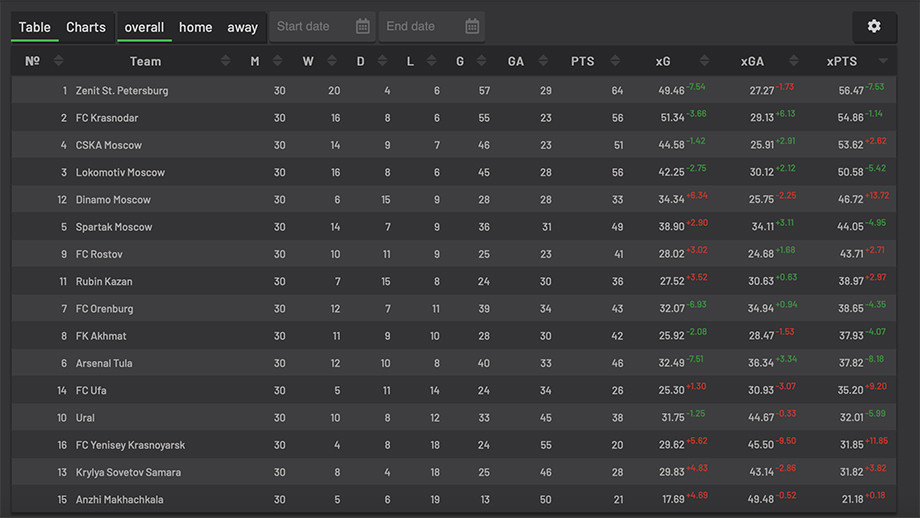
Task: Sort by GA column sort arrows
Action: coord(543,61)
